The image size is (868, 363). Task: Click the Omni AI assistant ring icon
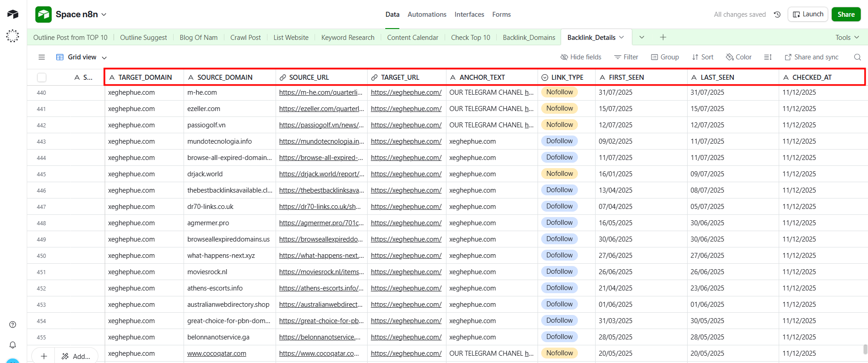click(13, 36)
